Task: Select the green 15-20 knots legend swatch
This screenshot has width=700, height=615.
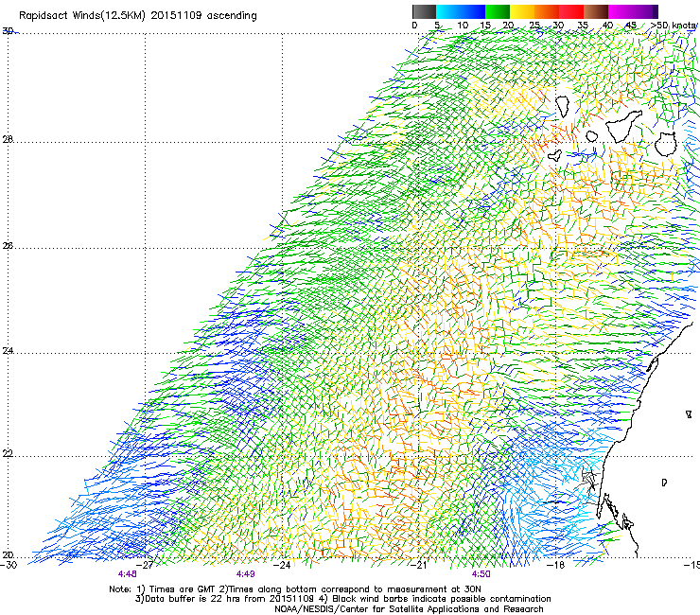Action: click(498, 11)
